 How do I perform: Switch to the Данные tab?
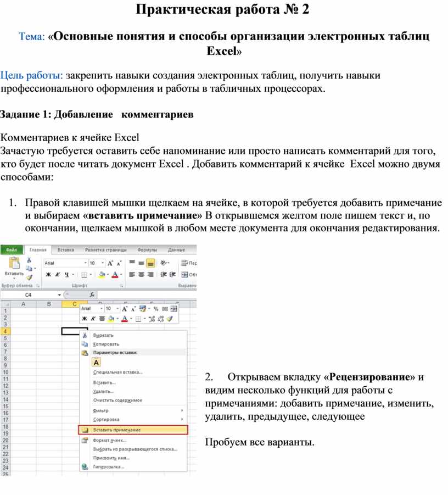pyautogui.click(x=176, y=250)
